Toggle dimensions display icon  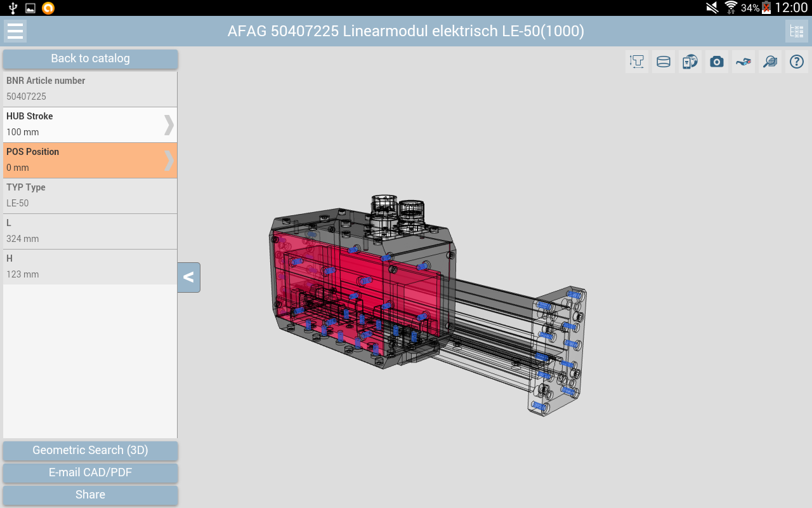tap(637, 62)
